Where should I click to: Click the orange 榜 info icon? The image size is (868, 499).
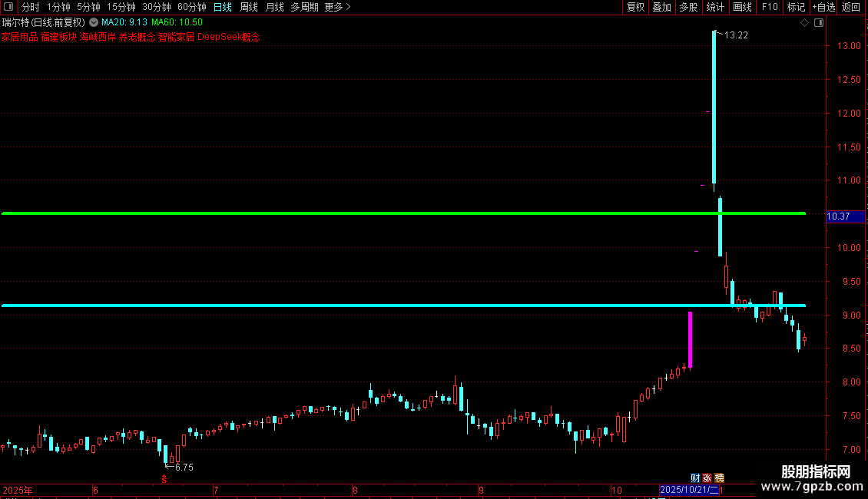pyautogui.click(x=720, y=478)
